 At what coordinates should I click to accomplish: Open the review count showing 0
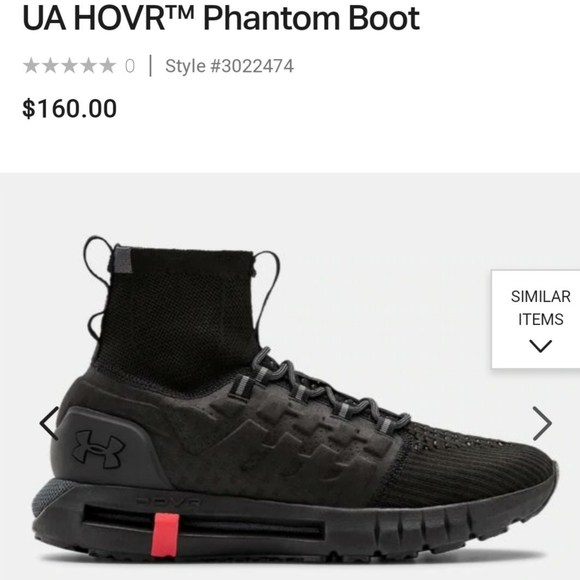pos(130,66)
